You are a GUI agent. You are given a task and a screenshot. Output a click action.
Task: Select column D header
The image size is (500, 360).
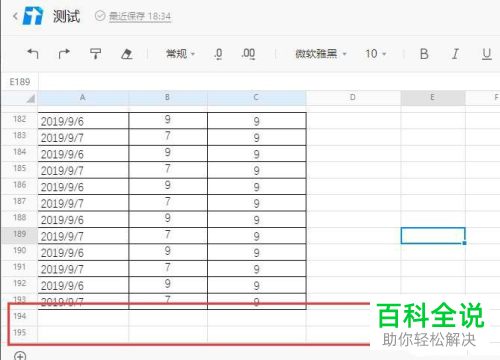tap(353, 97)
